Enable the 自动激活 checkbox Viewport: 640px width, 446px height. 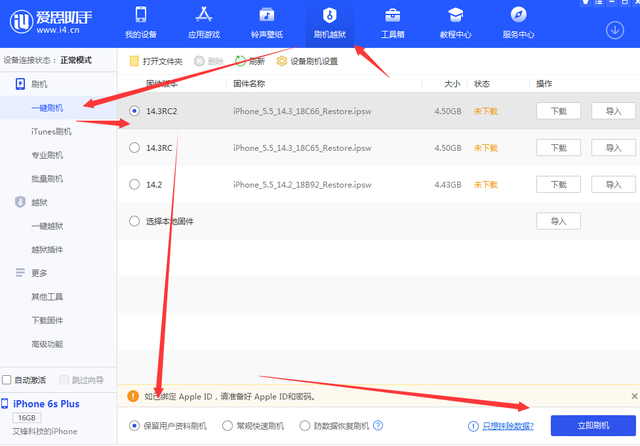tap(7, 380)
